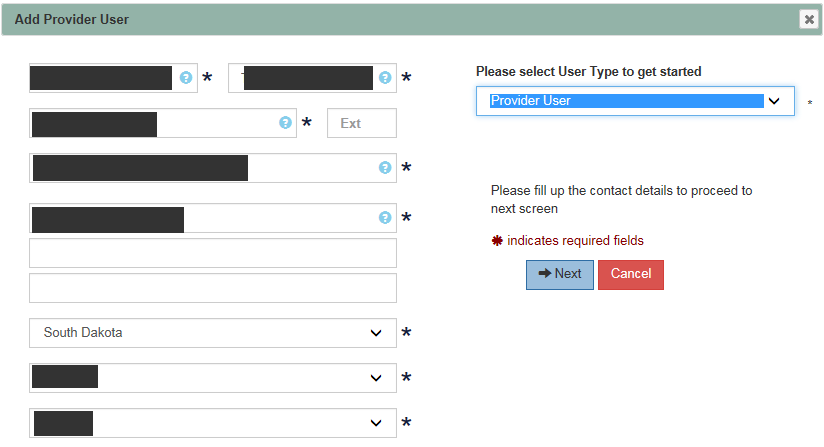Click the second empty address line field

[x=213, y=288]
